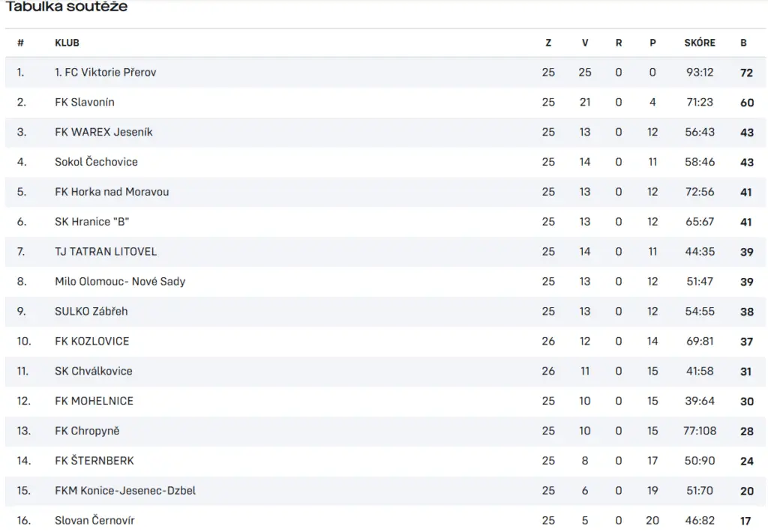
Task: Click the B points column header
Action: click(743, 43)
